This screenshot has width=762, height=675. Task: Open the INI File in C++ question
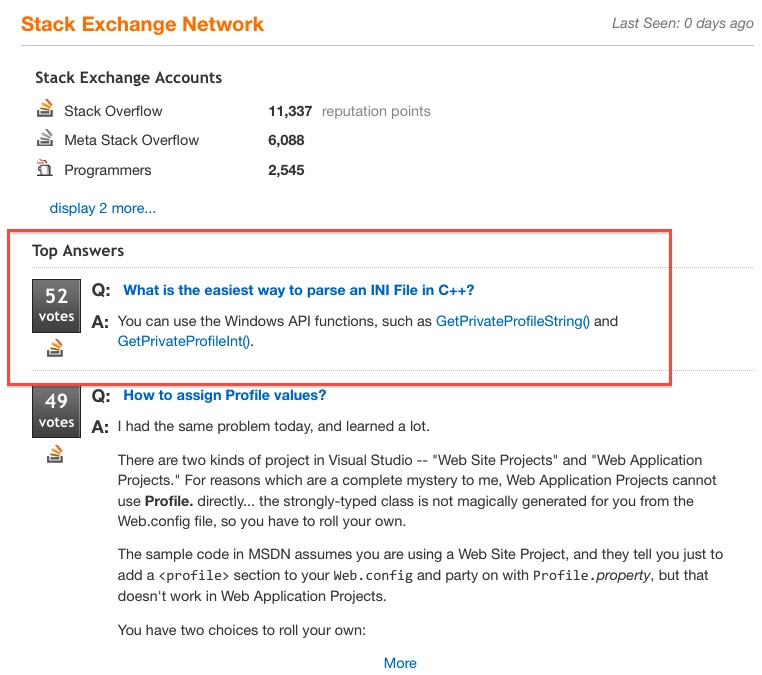(x=298, y=290)
